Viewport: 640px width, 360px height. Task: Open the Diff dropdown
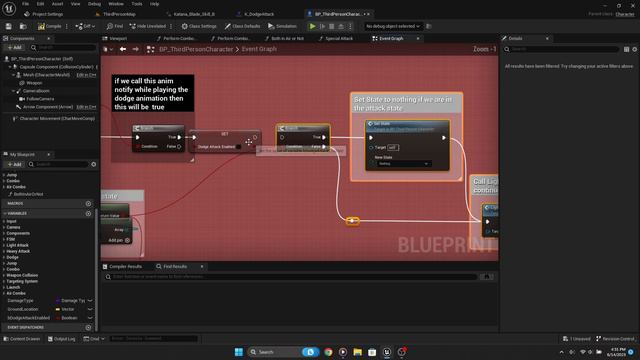click(x=85, y=26)
